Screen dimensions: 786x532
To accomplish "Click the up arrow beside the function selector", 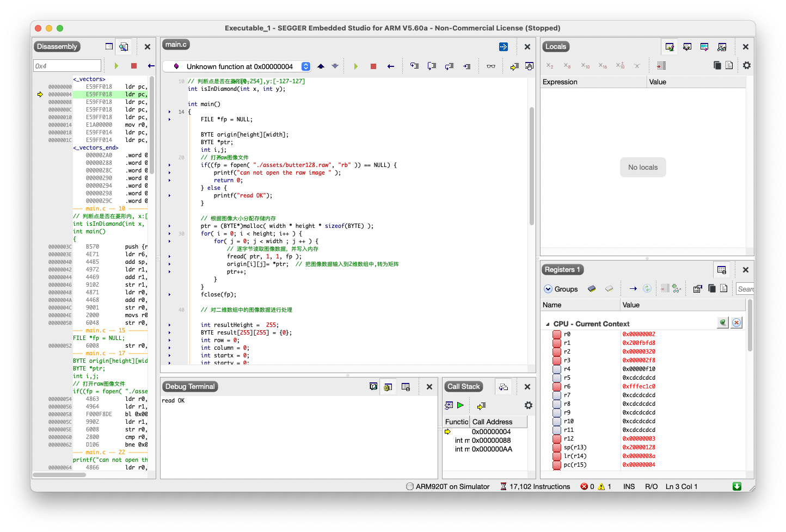I will [321, 66].
